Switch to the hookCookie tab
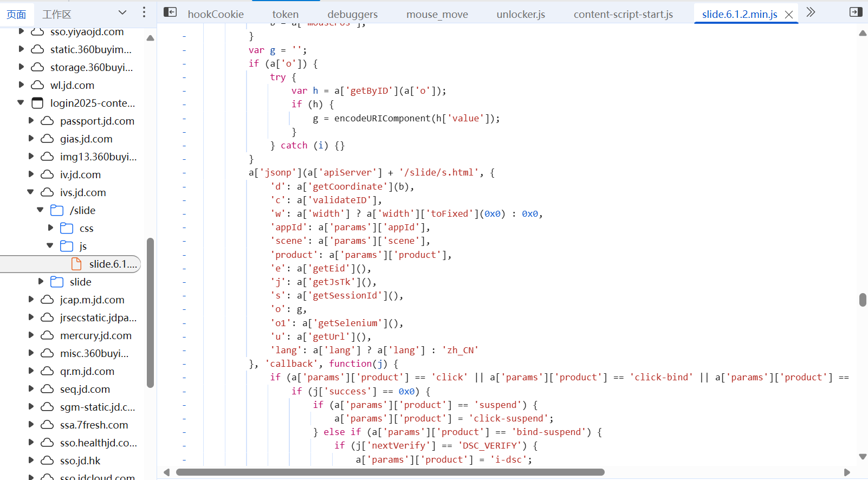868x480 pixels. [x=216, y=15]
